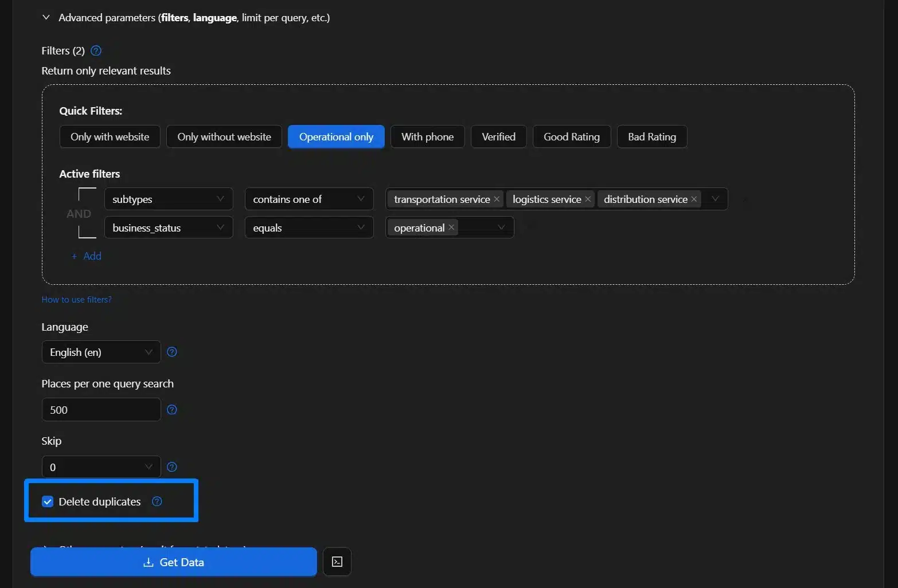Collapse the Advanced parameters section

tap(46, 18)
